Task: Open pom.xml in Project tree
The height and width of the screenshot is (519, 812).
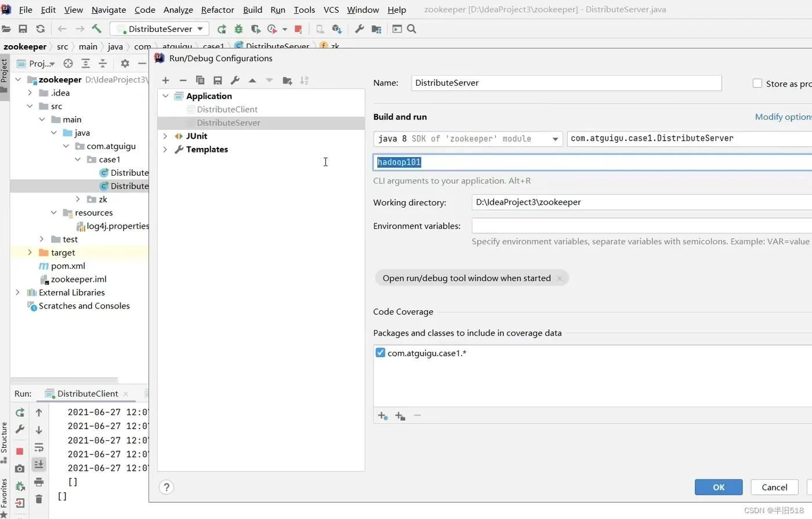Action: tap(68, 266)
